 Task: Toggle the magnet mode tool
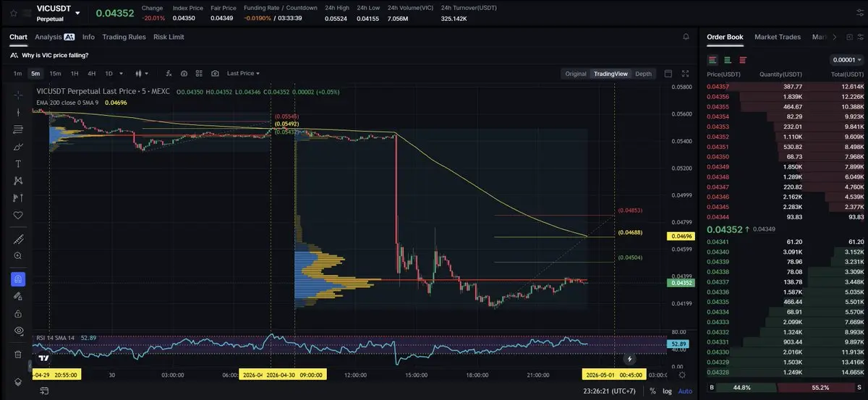click(18, 278)
